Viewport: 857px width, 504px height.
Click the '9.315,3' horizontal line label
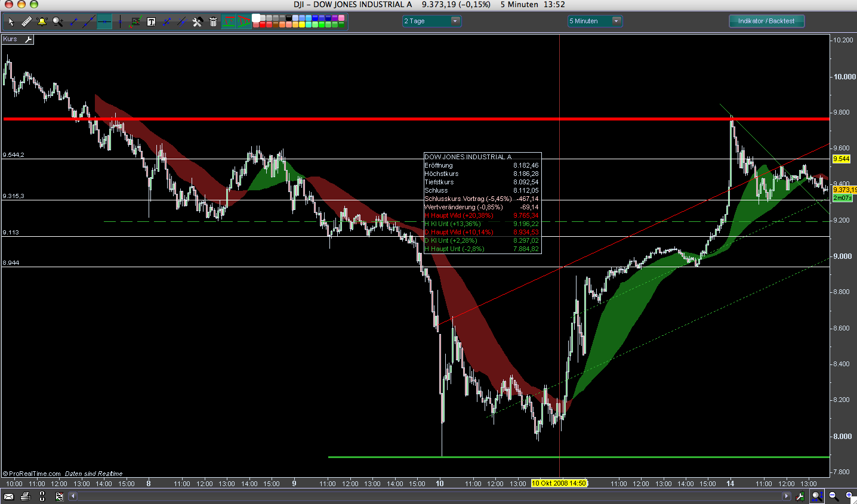pyautogui.click(x=13, y=196)
